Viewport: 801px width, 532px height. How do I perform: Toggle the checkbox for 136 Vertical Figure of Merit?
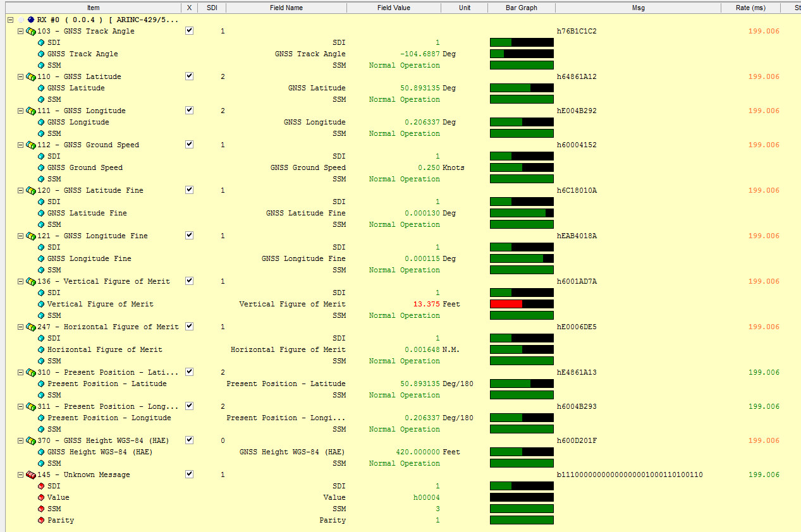(189, 281)
